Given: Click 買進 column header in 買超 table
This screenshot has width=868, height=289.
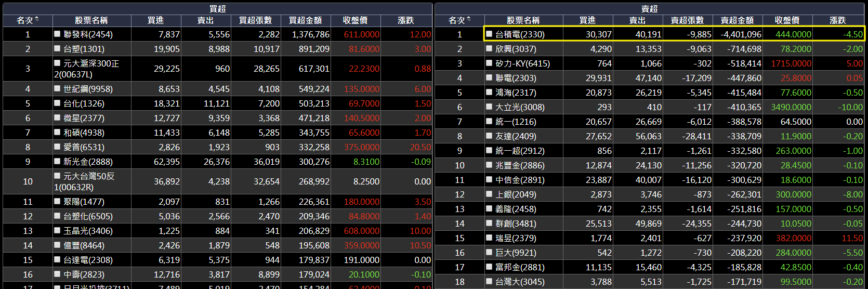Looking at the screenshot, I should tap(156, 20).
